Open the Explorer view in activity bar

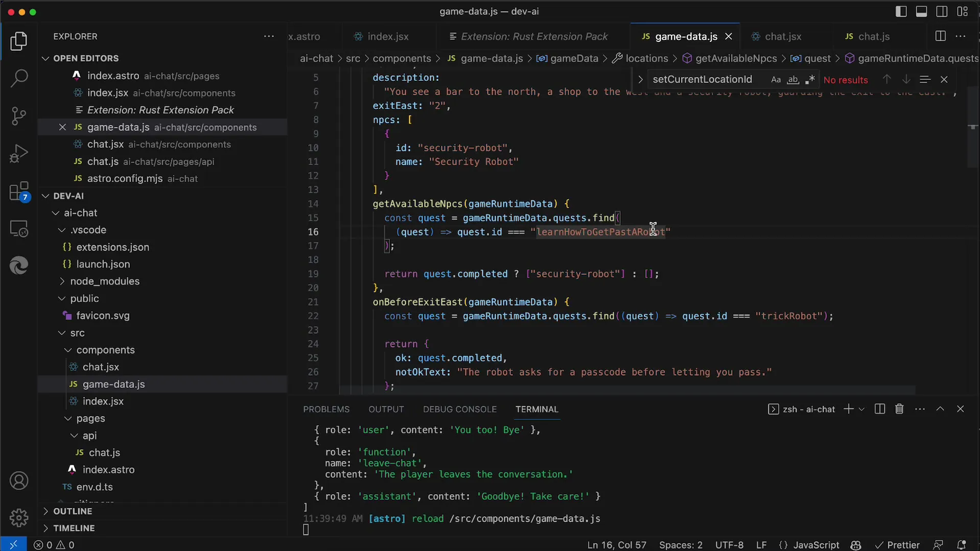pos(19,41)
